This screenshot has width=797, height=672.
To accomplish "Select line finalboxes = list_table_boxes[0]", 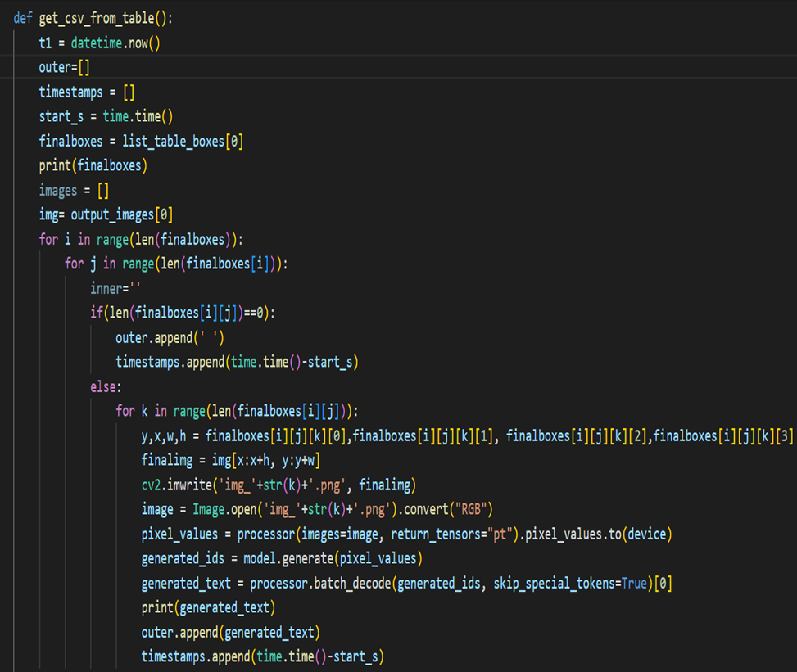I will click(141, 142).
